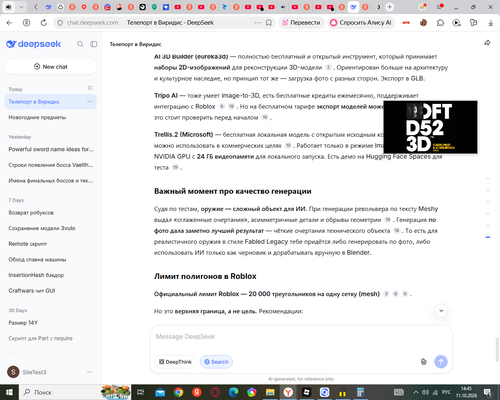500x400 pixels.
Task: Toggle the Search mode
Action: pos(216,362)
